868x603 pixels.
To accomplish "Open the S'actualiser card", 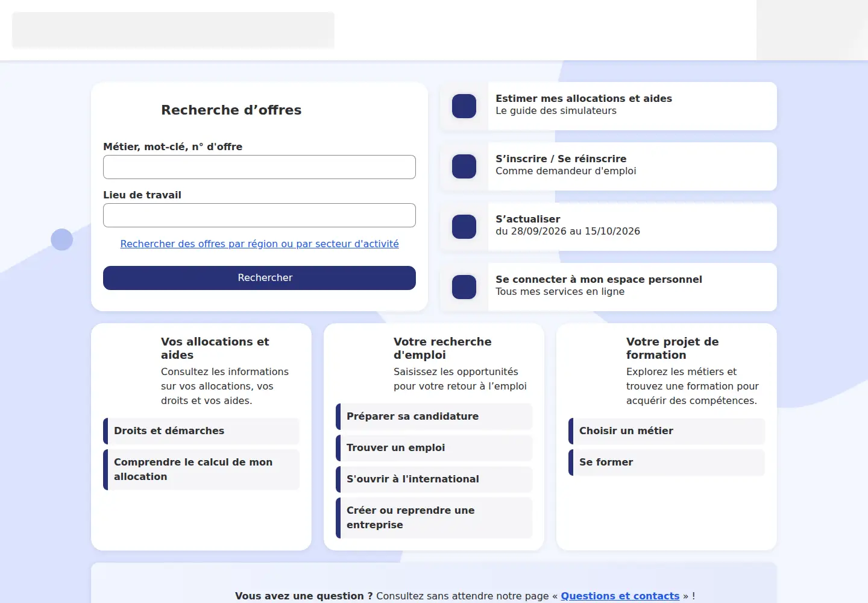I will tap(608, 227).
